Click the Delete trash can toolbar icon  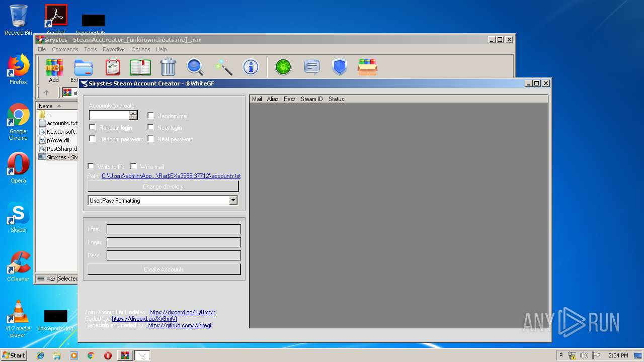coord(168,67)
